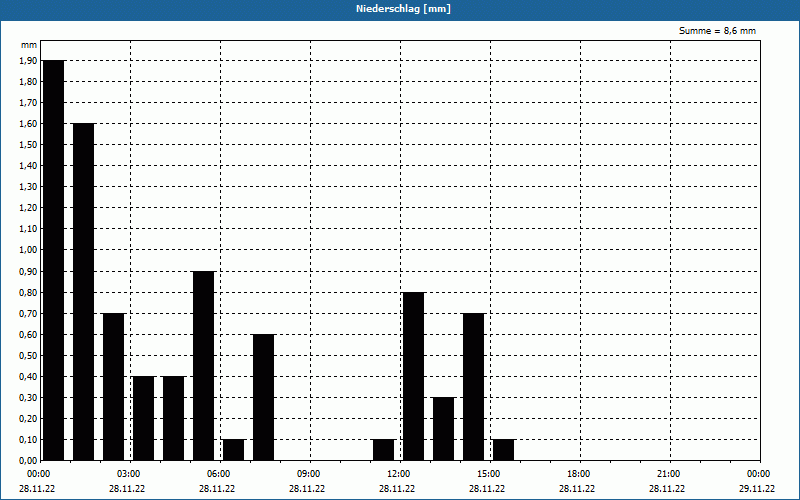This screenshot has height=500, width=800.
Task: Pick the 0,50 y-axis value
Action: [x=28, y=355]
